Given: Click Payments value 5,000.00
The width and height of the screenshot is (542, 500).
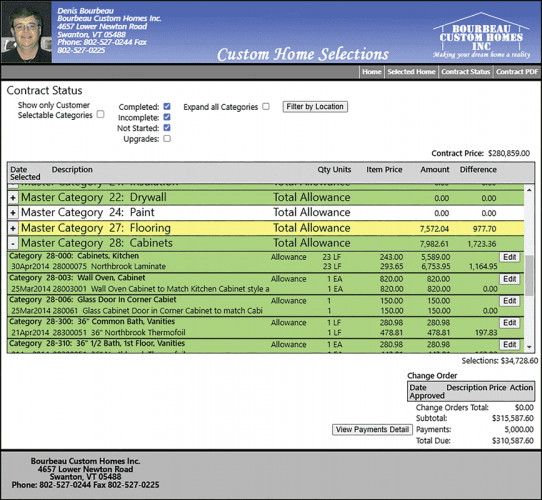Looking at the screenshot, I should click(x=519, y=429).
